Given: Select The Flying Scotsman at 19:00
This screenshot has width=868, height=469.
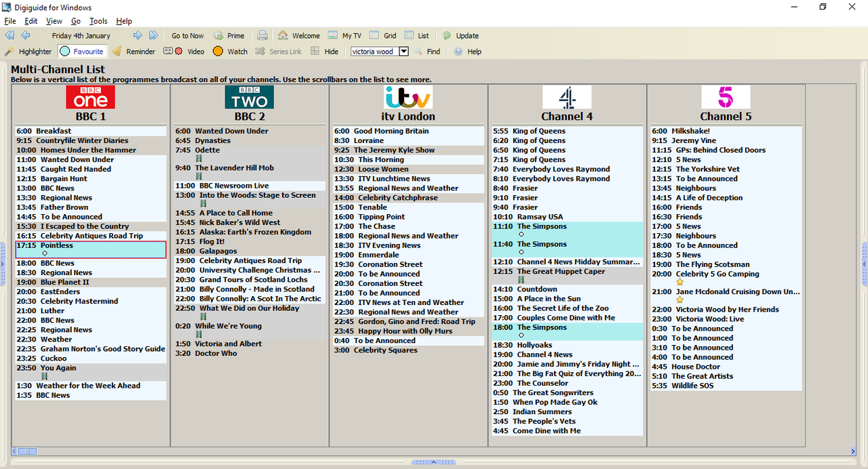Looking at the screenshot, I should point(726,264).
